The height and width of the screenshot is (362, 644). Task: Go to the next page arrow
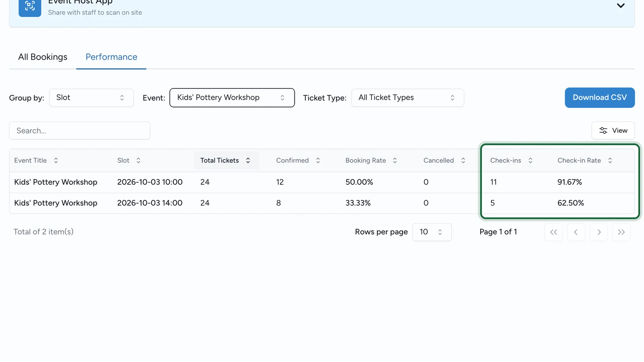click(x=599, y=232)
